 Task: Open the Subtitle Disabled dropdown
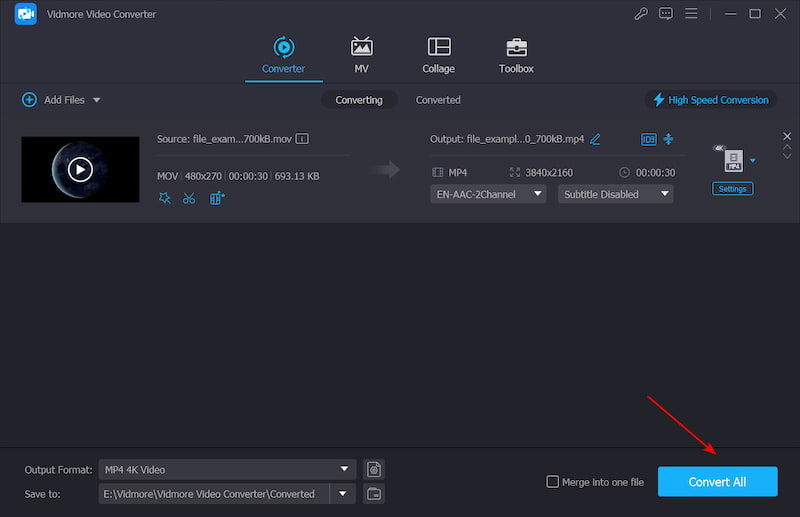point(615,194)
